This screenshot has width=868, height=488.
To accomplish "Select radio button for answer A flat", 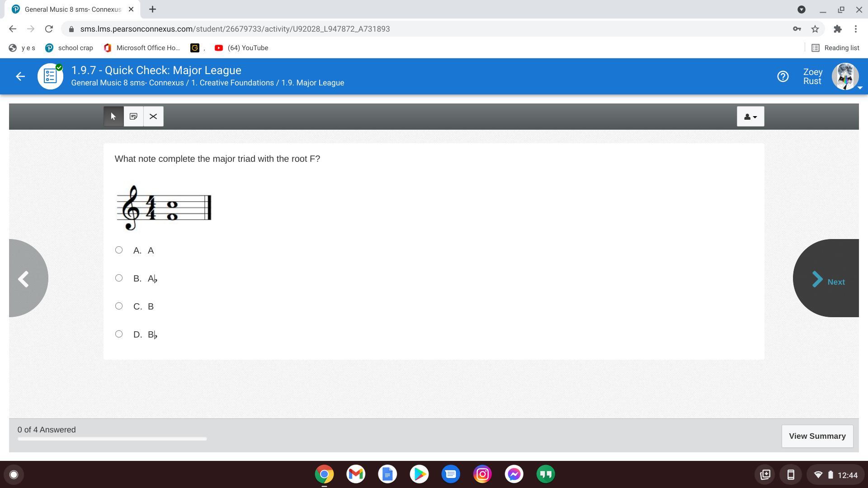I will coord(119,278).
